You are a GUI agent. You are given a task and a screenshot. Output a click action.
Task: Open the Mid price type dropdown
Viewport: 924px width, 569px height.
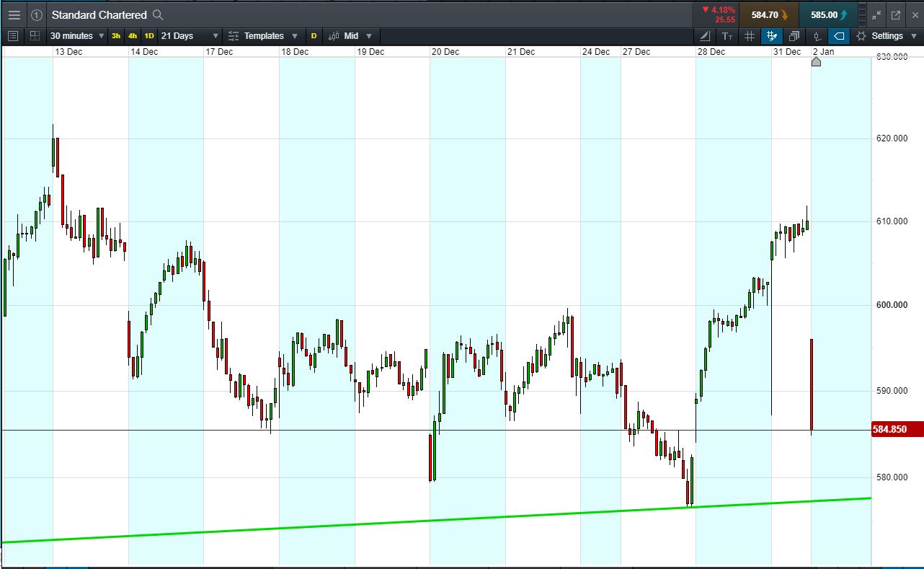pyautogui.click(x=351, y=35)
